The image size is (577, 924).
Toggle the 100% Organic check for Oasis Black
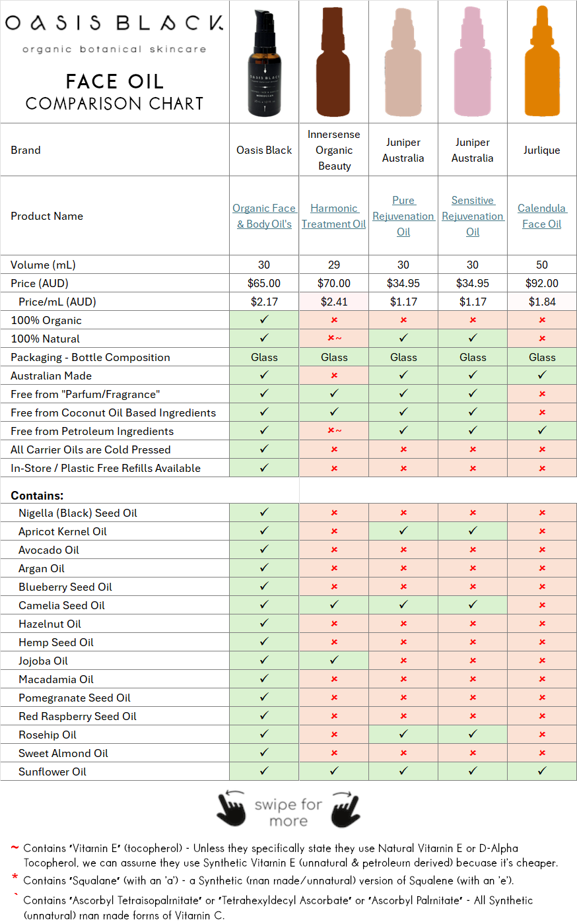263,319
